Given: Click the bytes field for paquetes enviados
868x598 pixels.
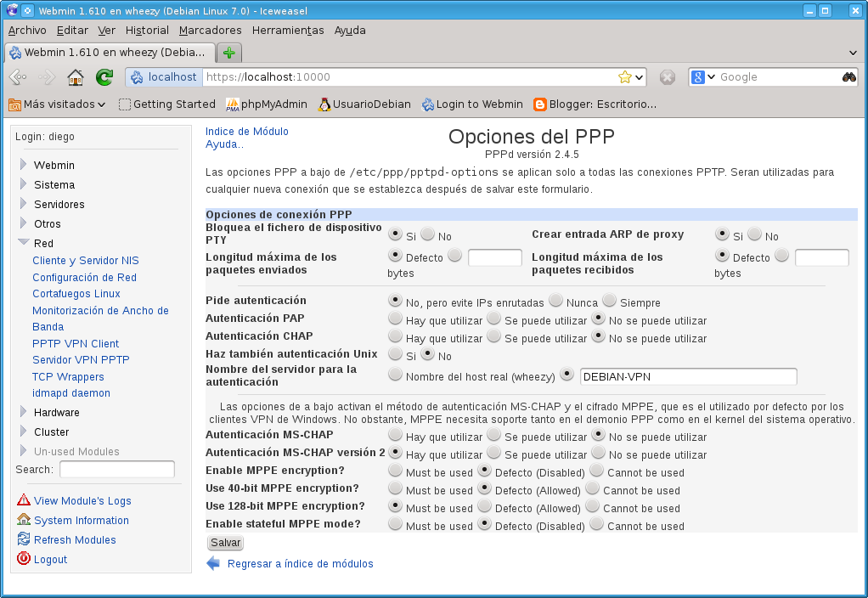Looking at the screenshot, I should tap(495, 257).
